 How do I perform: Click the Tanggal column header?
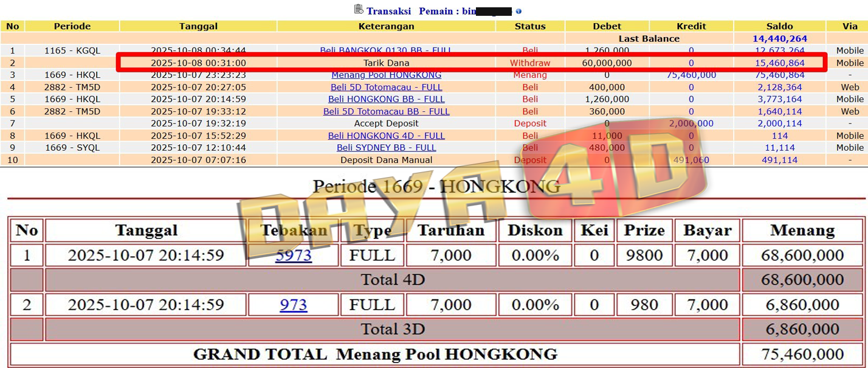[x=198, y=26]
